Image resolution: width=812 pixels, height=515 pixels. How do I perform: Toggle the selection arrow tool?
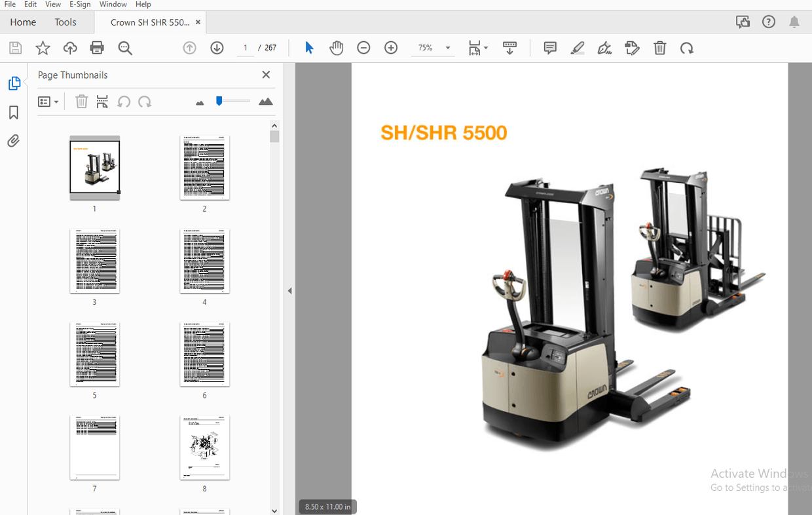308,47
